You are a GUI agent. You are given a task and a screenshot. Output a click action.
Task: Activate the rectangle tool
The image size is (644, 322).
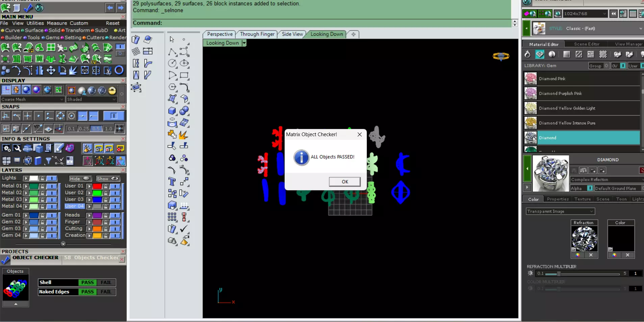click(x=184, y=75)
